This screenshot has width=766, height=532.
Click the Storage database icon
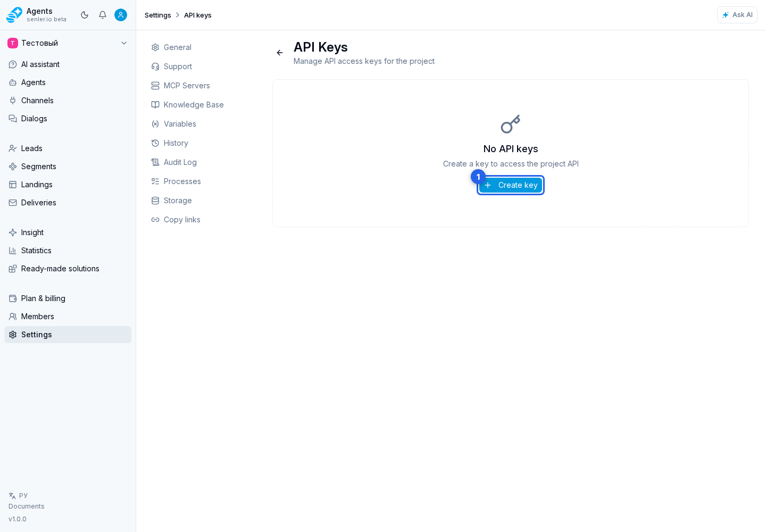(155, 201)
